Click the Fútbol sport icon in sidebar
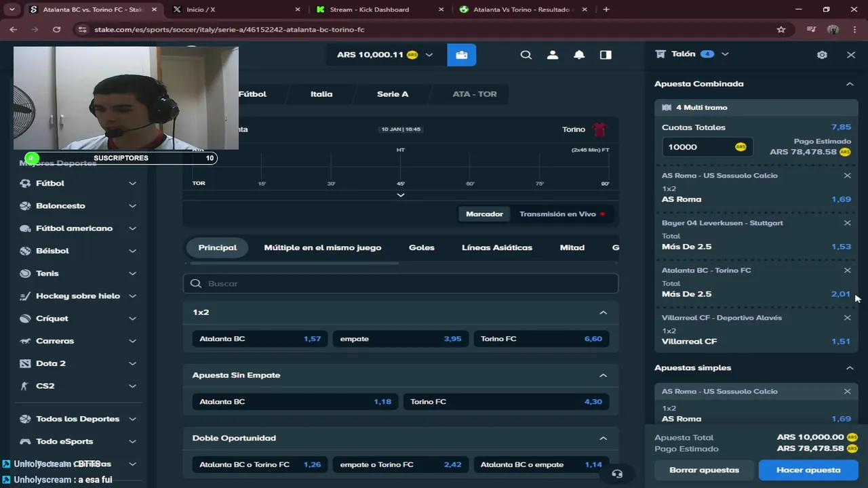Viewport: 868px width, 488px height. 26,183
